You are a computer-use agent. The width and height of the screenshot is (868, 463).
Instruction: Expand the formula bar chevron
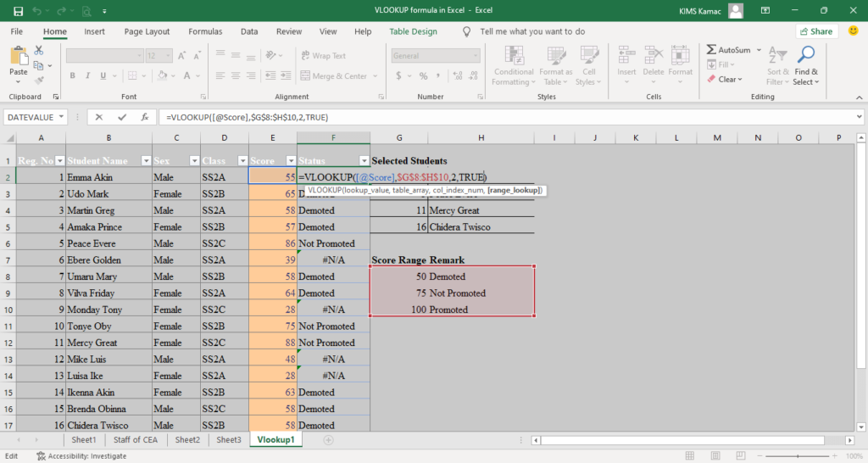(860, 117)
